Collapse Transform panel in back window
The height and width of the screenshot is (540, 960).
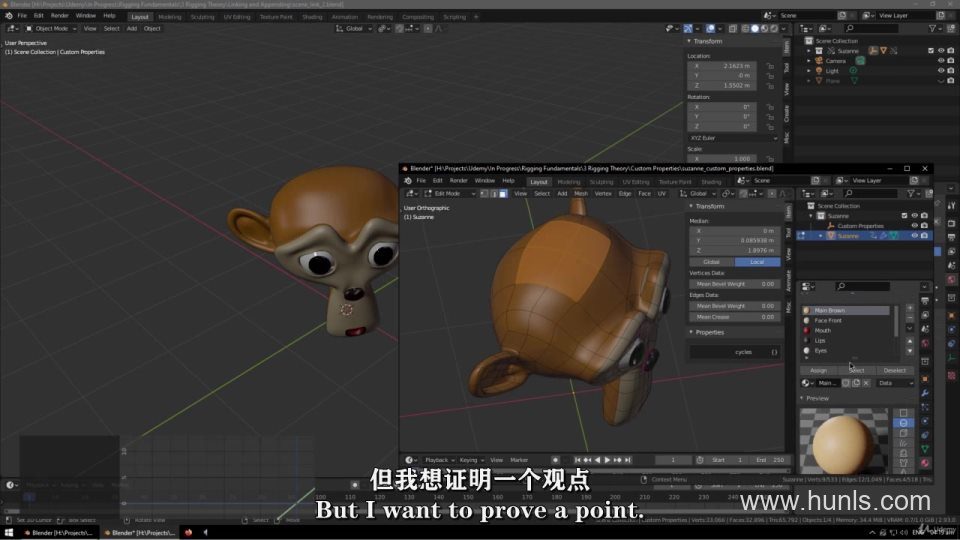(x=689, y=41)
